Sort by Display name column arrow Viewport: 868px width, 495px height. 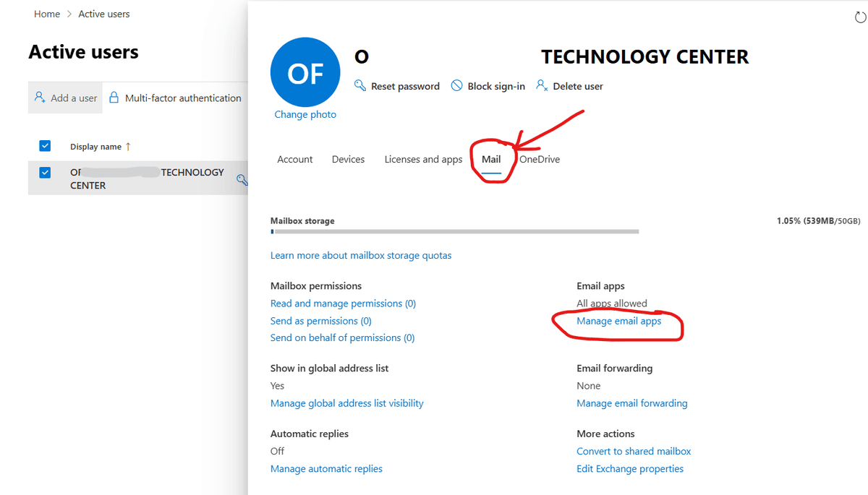coord(128,147)
